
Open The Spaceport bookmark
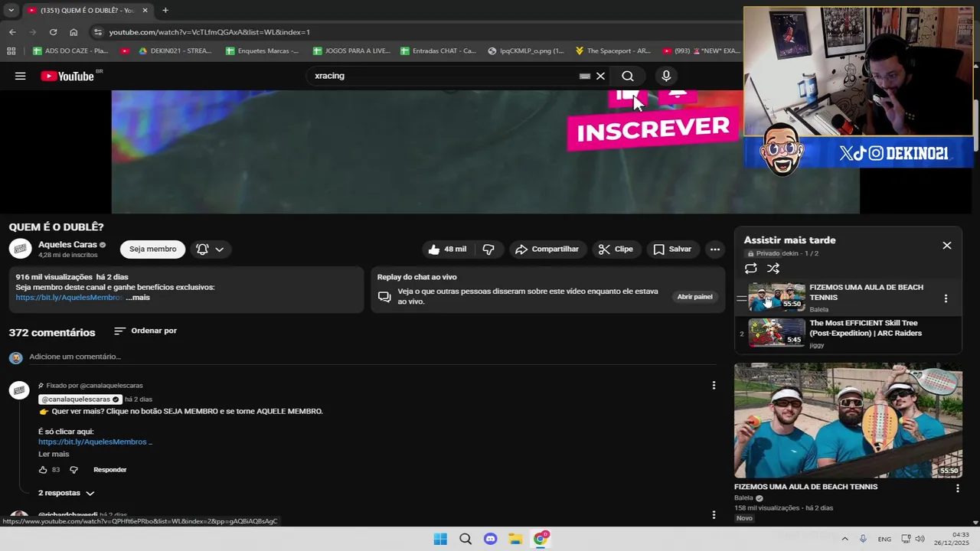tap(612, 51)
